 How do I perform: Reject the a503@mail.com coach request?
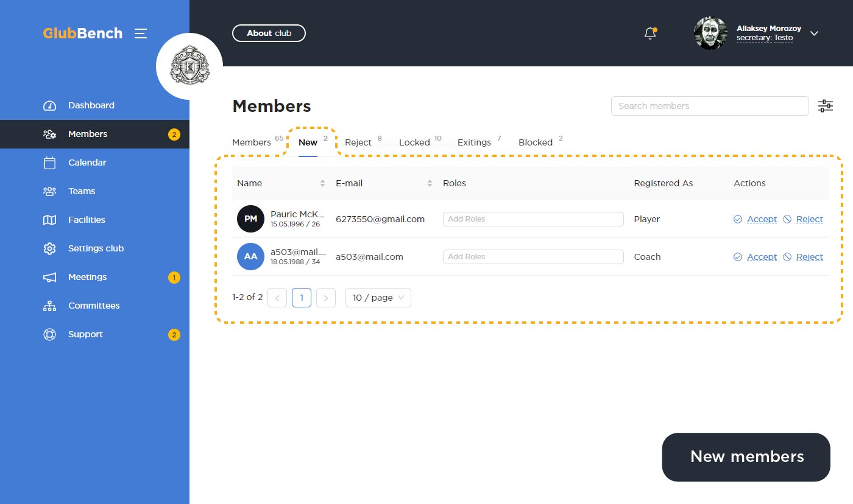(809, 257)
